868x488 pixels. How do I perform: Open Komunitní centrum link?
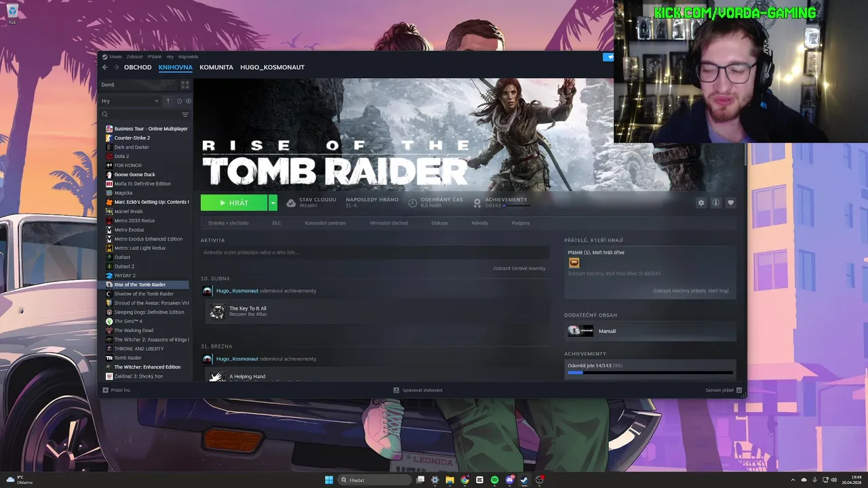coord(325,223)
